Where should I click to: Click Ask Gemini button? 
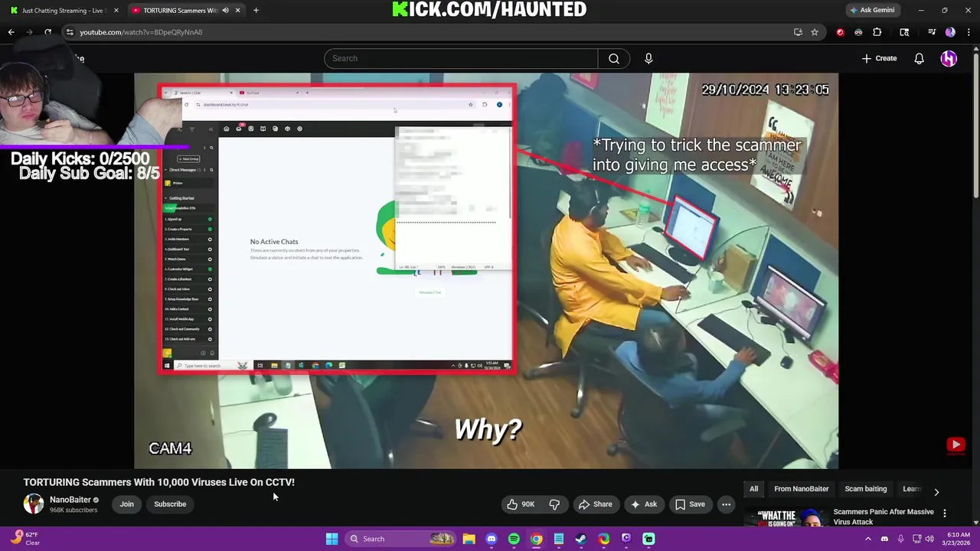(x=872, y=10)
